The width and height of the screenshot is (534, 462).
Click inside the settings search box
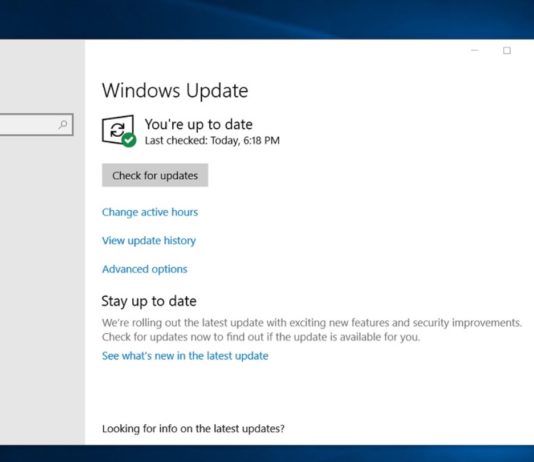36,125
